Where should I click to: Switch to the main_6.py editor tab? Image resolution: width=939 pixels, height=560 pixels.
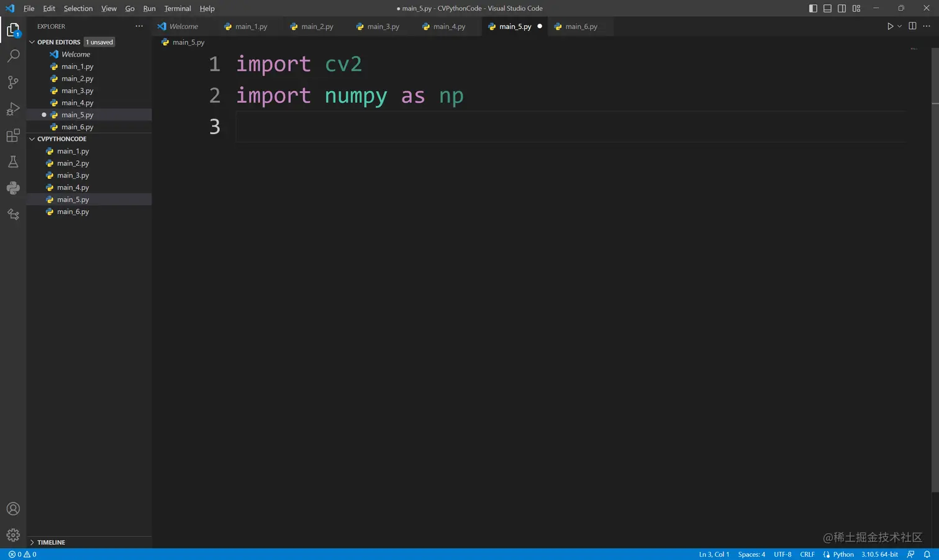pos(581,26)
